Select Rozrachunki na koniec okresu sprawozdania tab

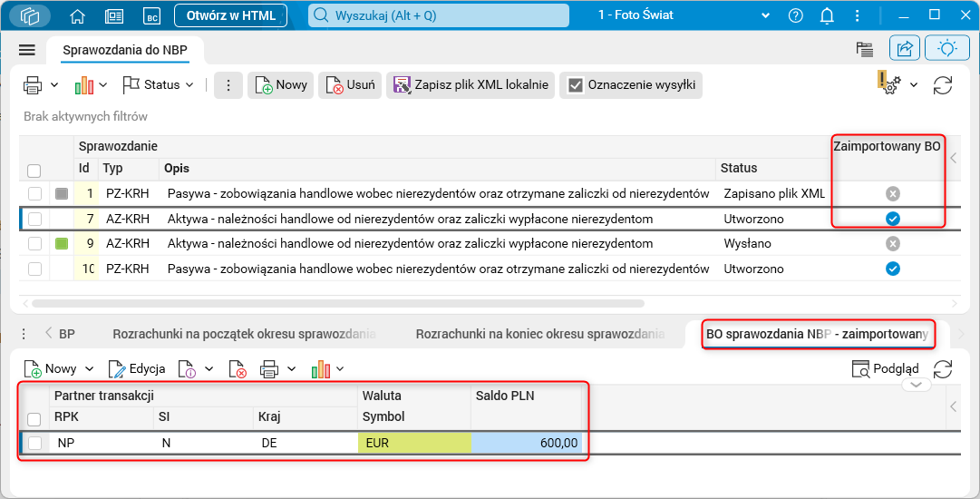click(540, 334)
